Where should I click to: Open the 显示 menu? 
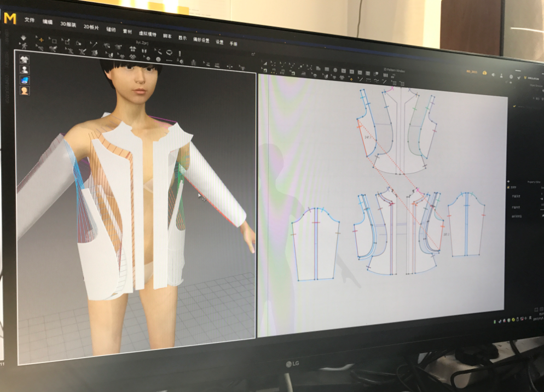point(182,38)
